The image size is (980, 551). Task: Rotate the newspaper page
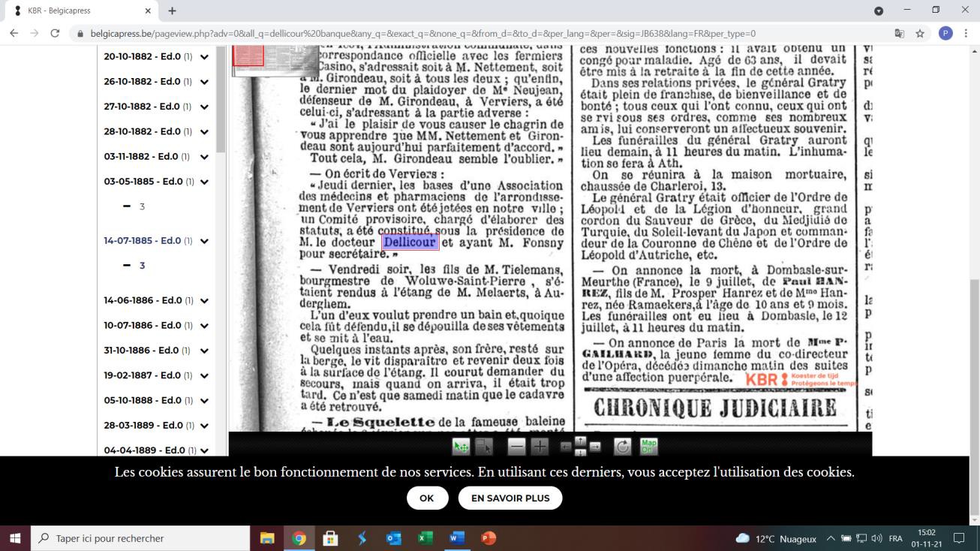(622, 447)
